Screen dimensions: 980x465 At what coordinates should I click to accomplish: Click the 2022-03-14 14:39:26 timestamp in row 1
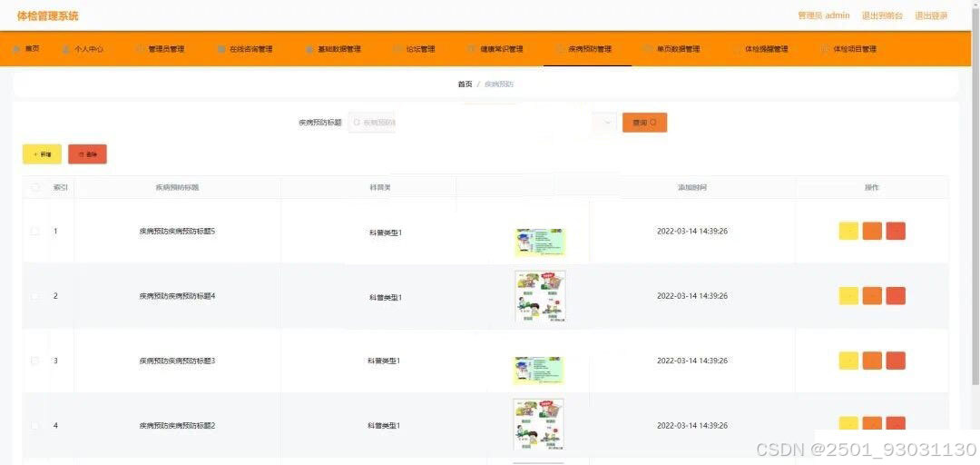pyautogui.click(x=692, y=231)
